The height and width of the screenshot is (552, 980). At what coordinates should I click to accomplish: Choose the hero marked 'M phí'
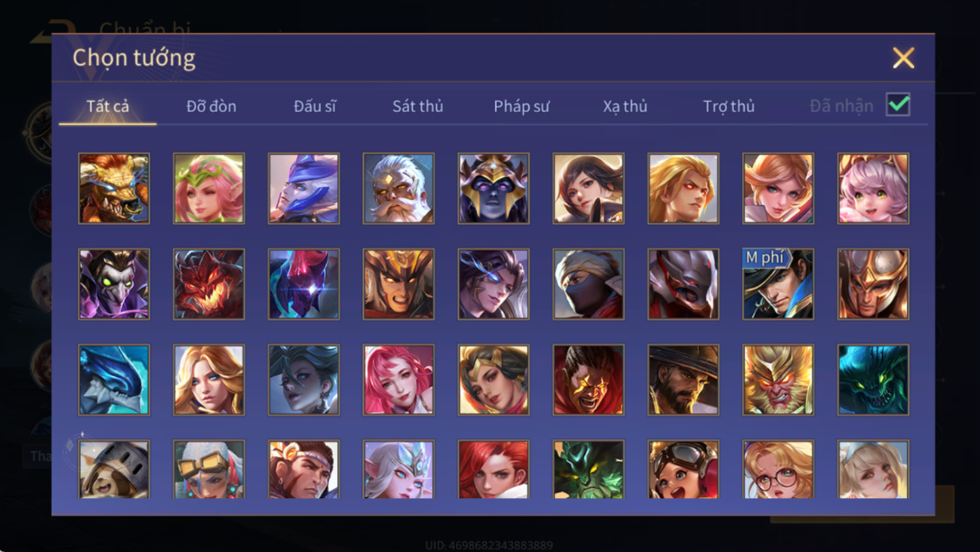[x=778, y=283]
